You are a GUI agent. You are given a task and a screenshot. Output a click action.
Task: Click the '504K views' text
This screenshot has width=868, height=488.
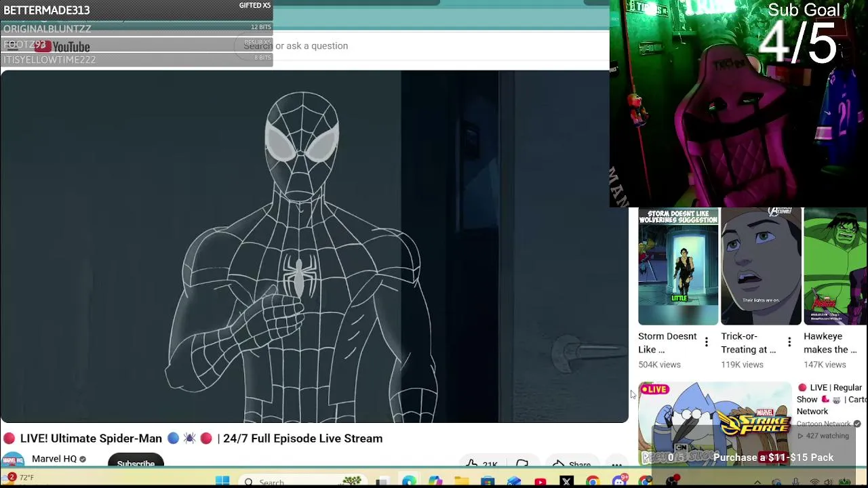(x=659, y=365)
